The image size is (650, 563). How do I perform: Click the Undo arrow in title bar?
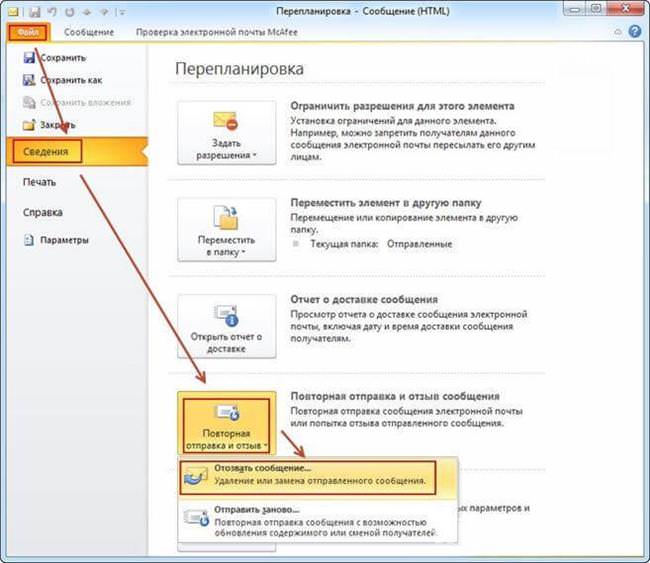pos(52,12)
